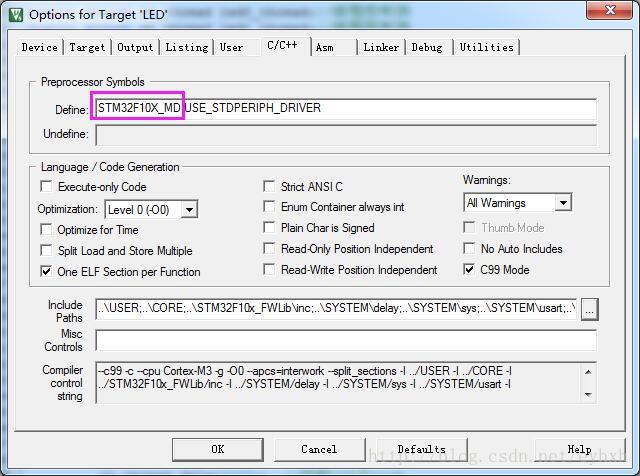This screenshot has width=640, height=476.
Task: Select the Listing tab
Action: (x=187, y=47)
